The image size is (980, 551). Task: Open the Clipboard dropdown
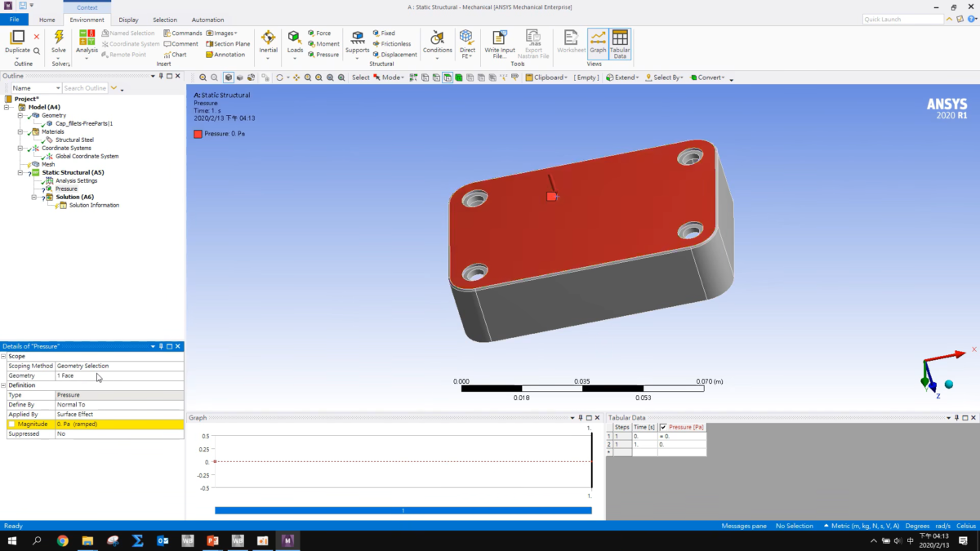[546, 78]
